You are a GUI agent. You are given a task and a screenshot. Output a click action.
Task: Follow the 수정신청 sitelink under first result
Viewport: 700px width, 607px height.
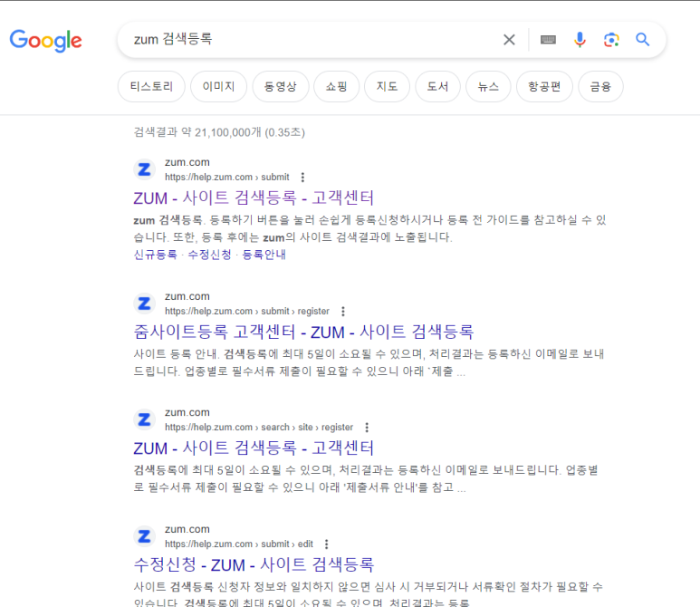(x=209, y=255)
